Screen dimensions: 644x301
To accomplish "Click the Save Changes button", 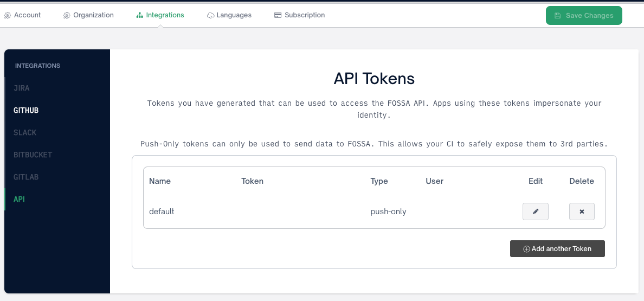I will (x=584, y=16).
